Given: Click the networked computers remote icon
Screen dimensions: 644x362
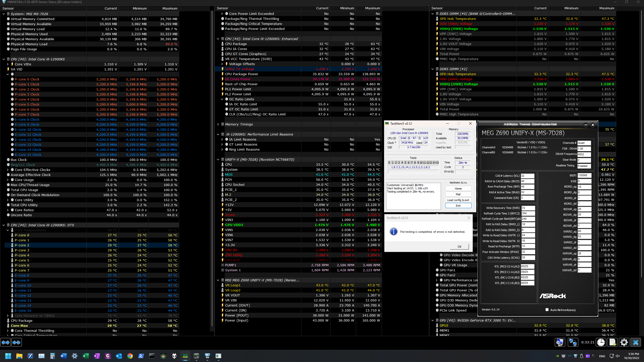Looking at the screenshot, I should 573,342.
